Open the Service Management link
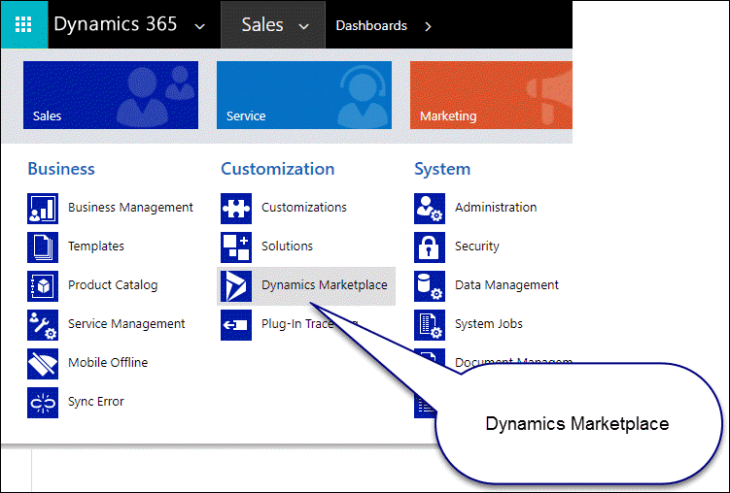Screen dimensions: 730x493 click(126, 324)
